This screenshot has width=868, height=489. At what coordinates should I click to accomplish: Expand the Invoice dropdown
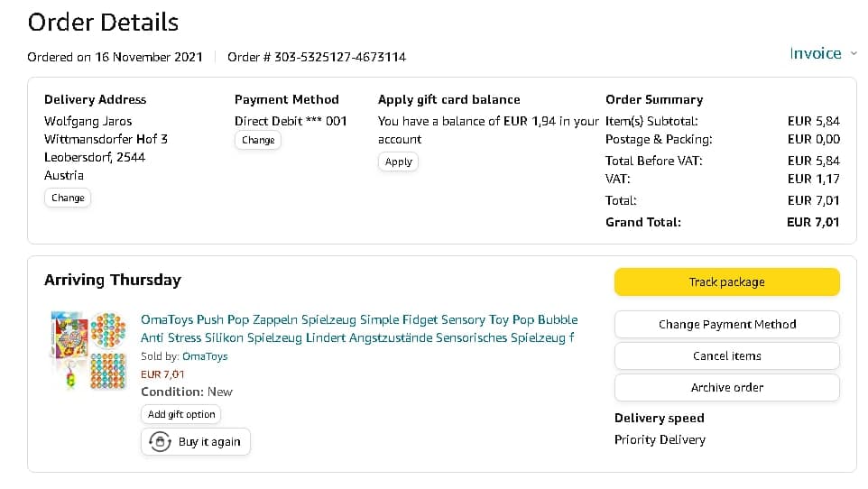click(823, 54)
